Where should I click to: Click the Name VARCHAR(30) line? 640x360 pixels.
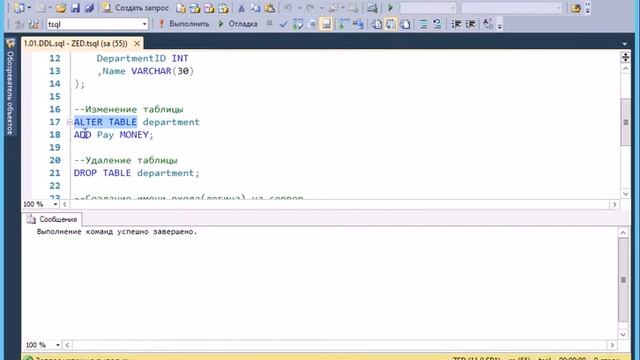tap(145, 71)
